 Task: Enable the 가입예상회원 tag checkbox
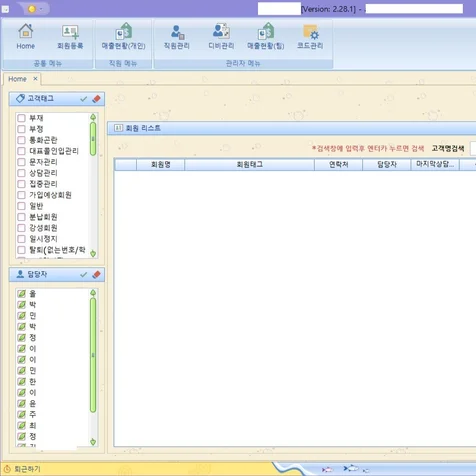(21, 195)
